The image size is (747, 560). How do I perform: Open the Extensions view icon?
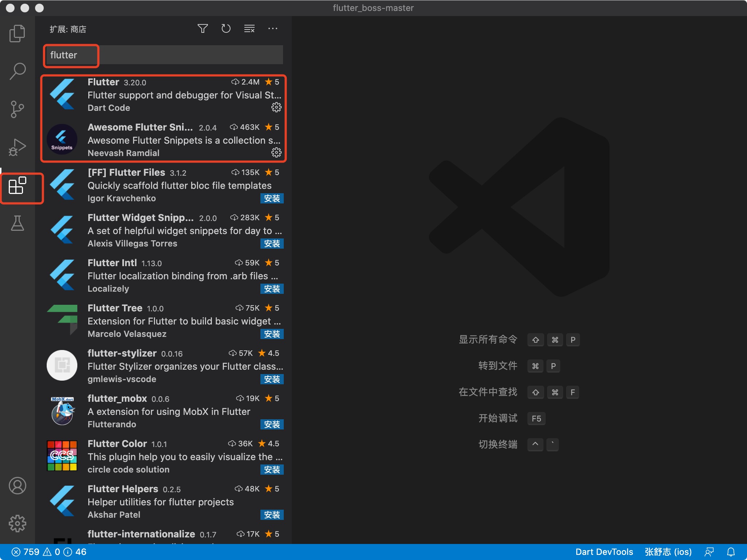[17, 185]
